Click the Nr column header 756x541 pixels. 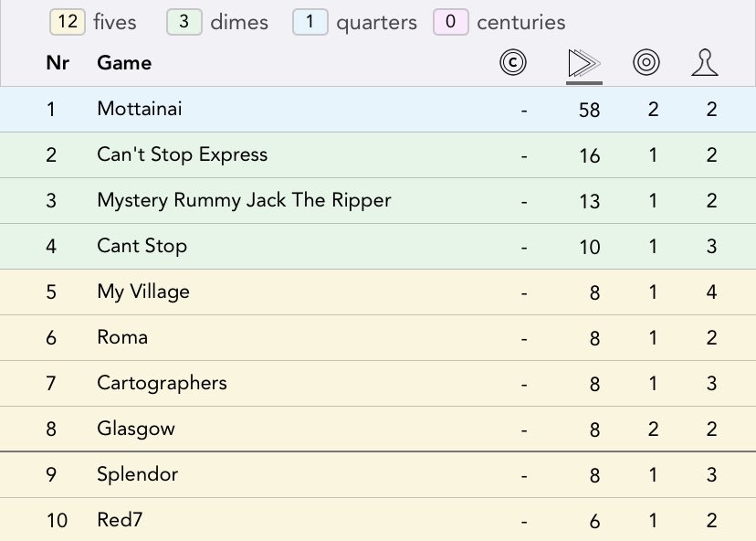(58, 63)
